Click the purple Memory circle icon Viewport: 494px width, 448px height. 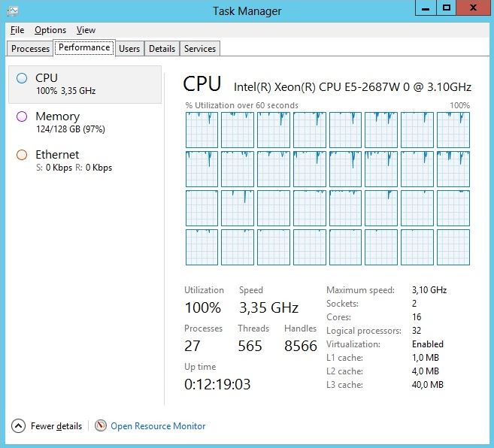coord(22,117)
